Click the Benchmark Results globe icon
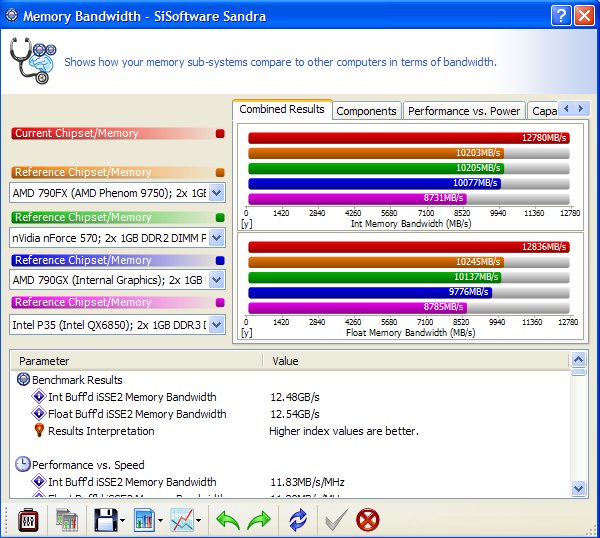This screenshot has height=538, width=600. coord(24,379)
